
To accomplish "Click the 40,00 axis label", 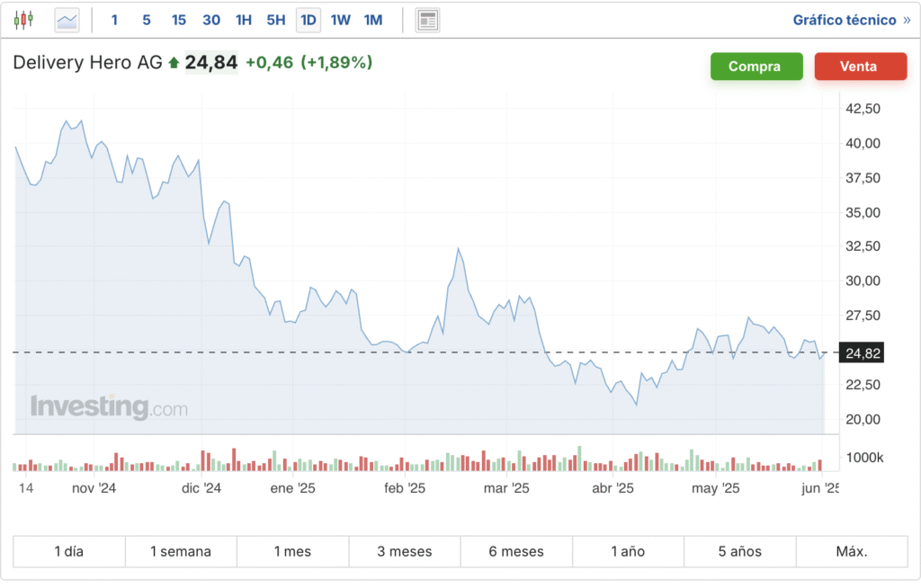I will [x=863, y=143].
